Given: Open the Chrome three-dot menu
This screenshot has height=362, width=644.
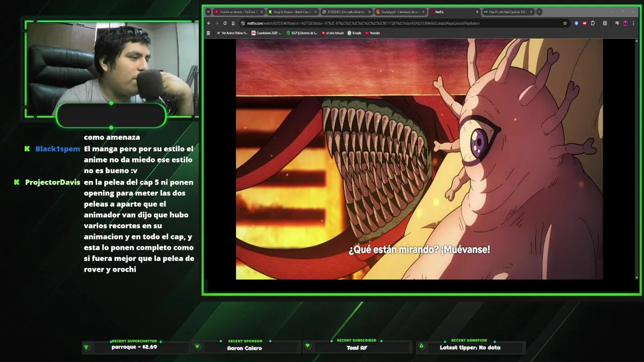Looking at the screenshot, I should coord(633,23).
